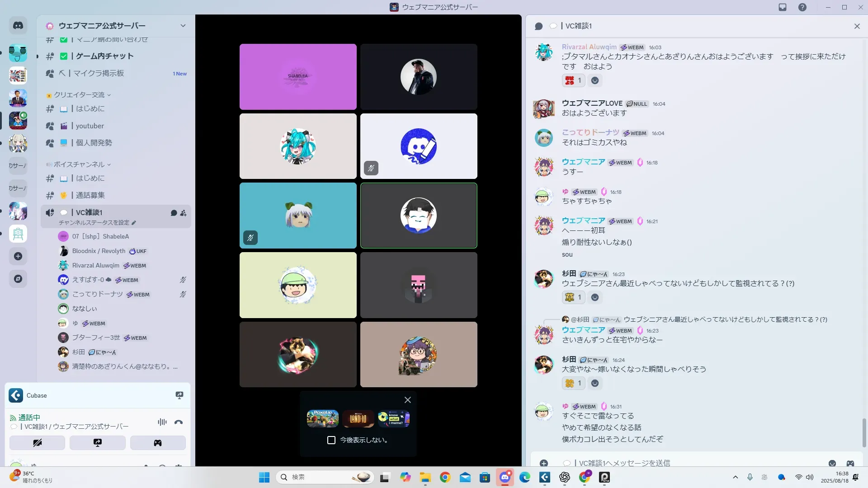868x488 pixels.
Task: Open Discord direct messages home icon
Action: point(18,26)
